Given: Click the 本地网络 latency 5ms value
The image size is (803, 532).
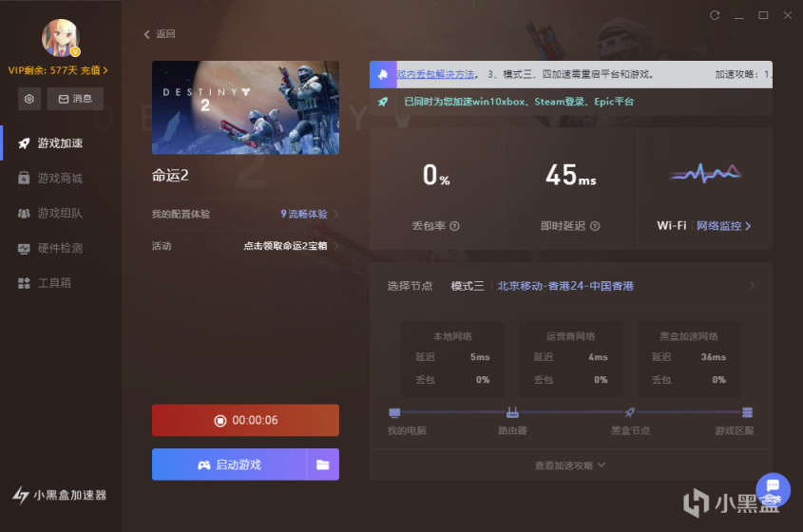Looking at the screenshot, I should click(480, 357).
